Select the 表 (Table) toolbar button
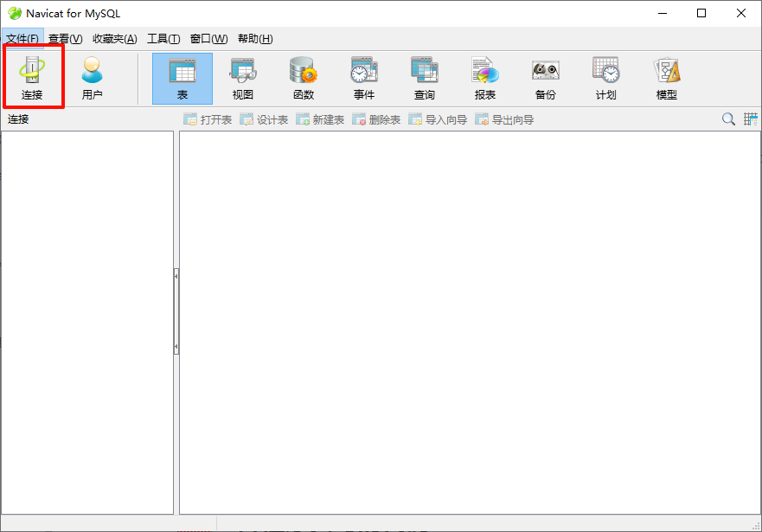The image size is (762, 532). click(182, 78)
